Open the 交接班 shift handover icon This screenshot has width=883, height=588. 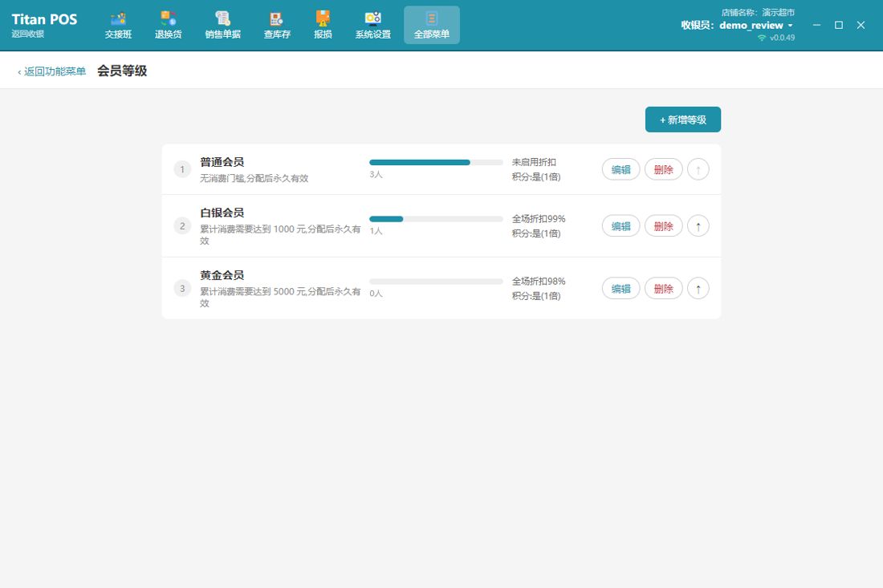tap(118, 26)
